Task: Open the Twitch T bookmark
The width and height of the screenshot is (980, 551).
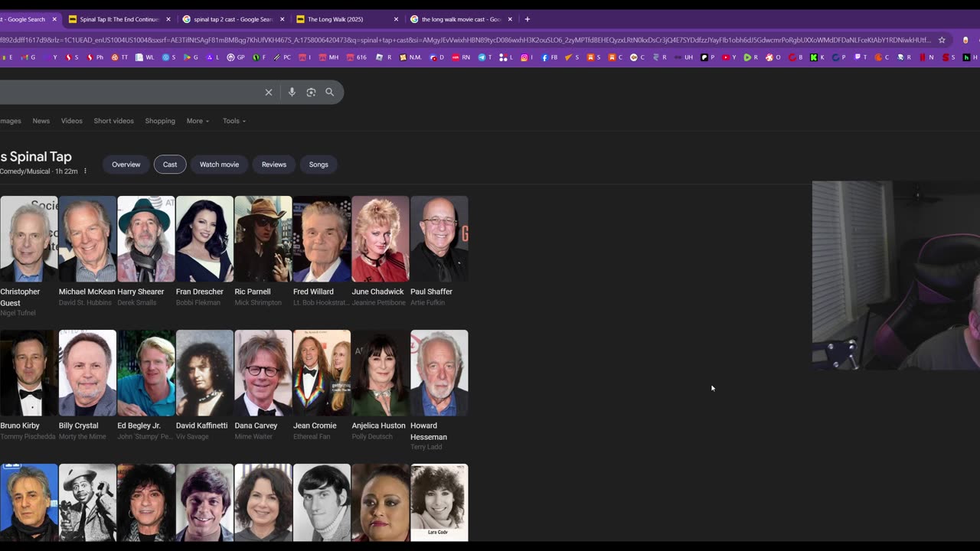Action: tap(861, 57)
